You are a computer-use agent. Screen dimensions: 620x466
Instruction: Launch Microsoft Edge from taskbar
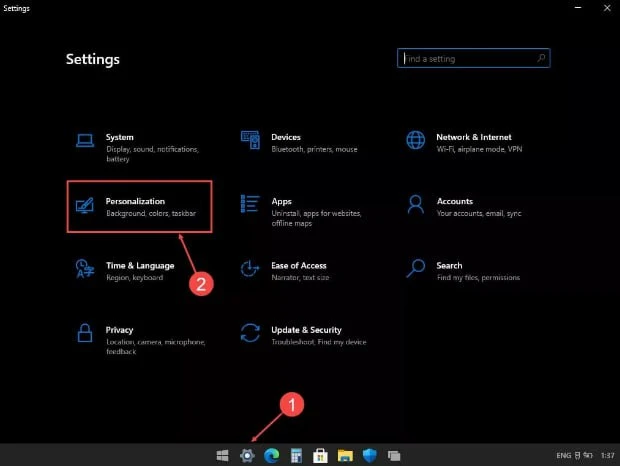[x=272, y=455]
